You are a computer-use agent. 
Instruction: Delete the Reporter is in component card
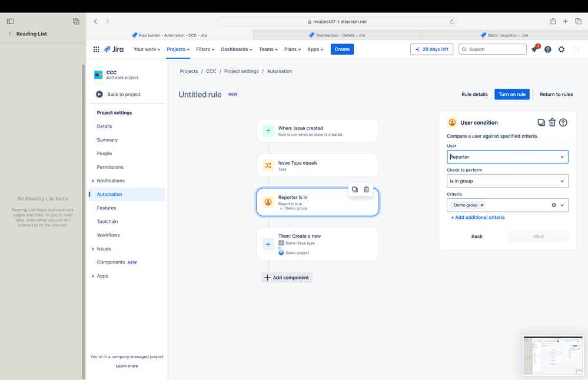(x=366, y=189)
